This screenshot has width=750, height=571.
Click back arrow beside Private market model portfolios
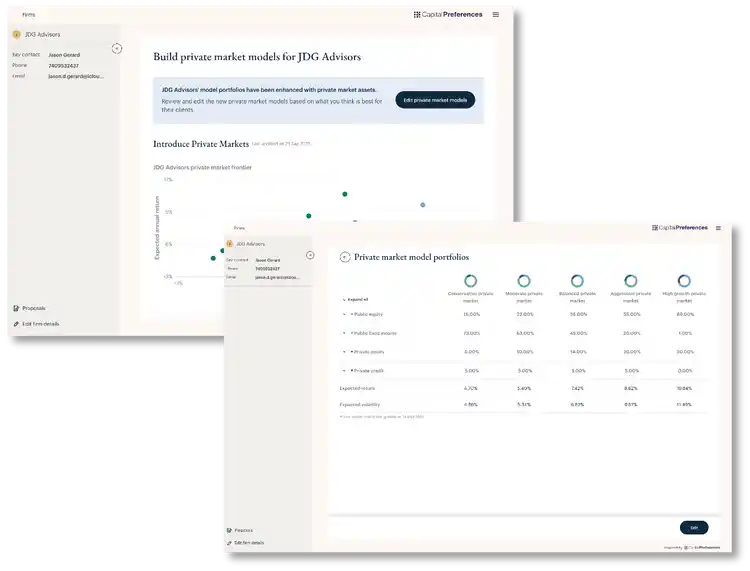click(x=345, y=256)
